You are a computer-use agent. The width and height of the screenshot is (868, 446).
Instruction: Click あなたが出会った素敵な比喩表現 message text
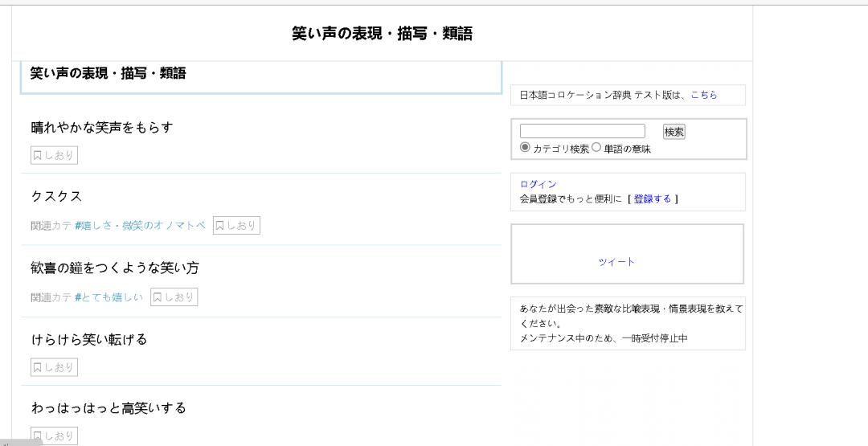[x=631, y=316]
